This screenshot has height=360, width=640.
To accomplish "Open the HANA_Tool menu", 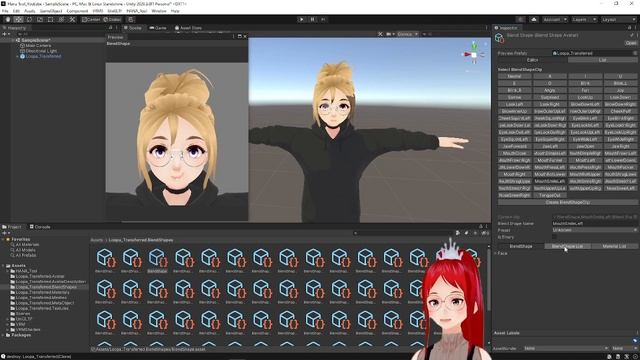I will coord(137,11).
